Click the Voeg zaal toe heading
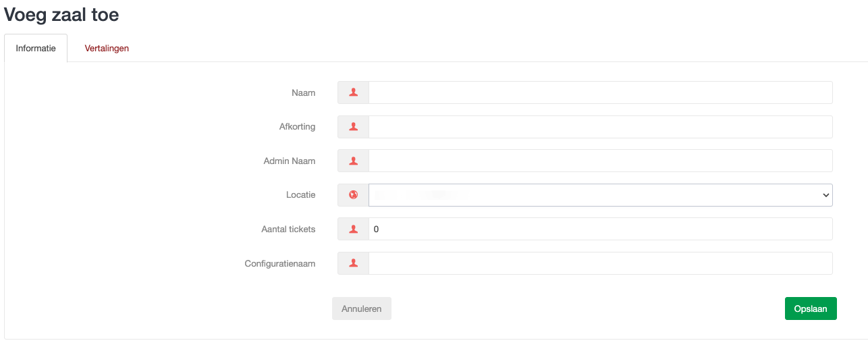The height and width of the screenshot is (349, 868). (x=61, y=15)
